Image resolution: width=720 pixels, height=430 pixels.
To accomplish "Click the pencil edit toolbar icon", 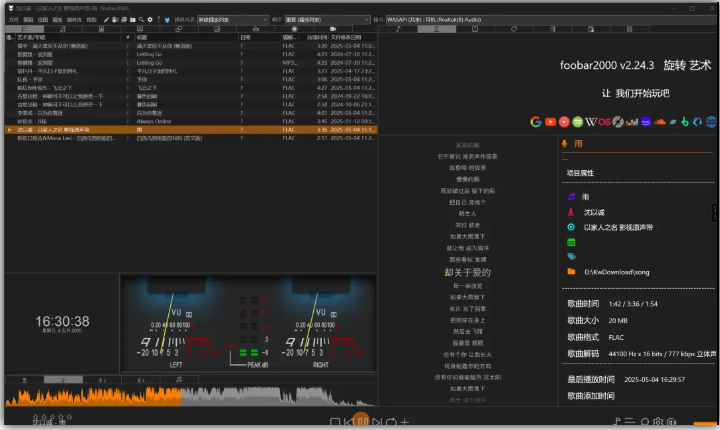I will coord(107,20).
